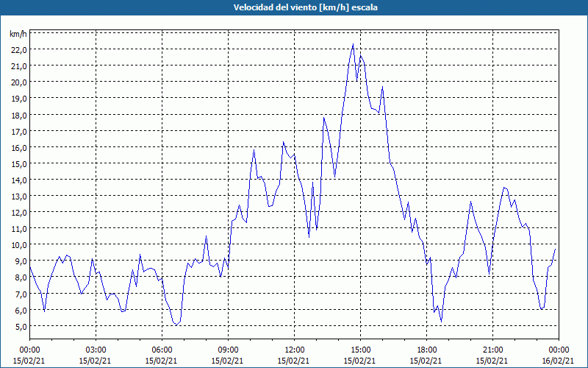Click the 18,0 y-axis value

pos(20,116)
